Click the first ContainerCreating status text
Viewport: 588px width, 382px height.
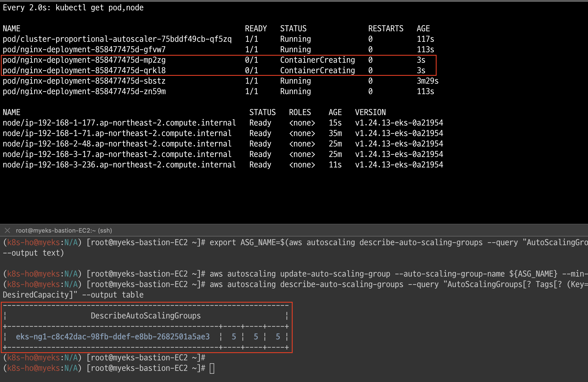(317, 60)
